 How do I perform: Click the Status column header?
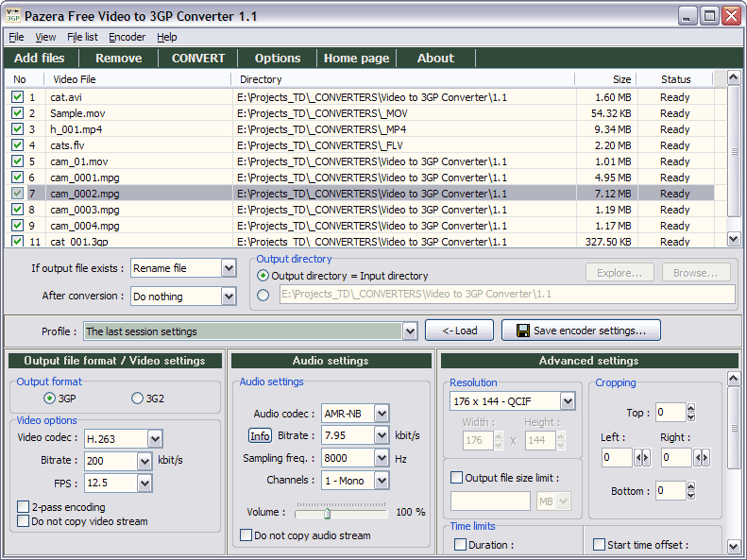coord(675,79)
